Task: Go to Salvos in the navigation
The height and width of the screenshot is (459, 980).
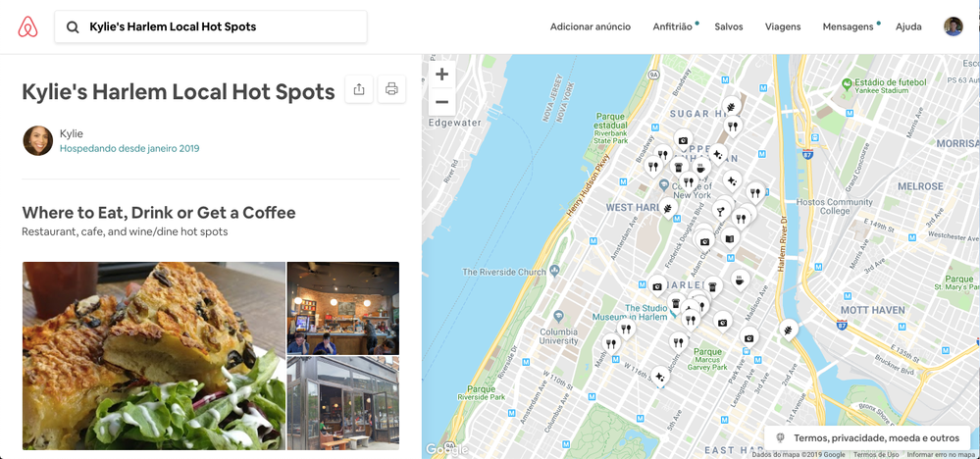Action: (x=729, y=27)
